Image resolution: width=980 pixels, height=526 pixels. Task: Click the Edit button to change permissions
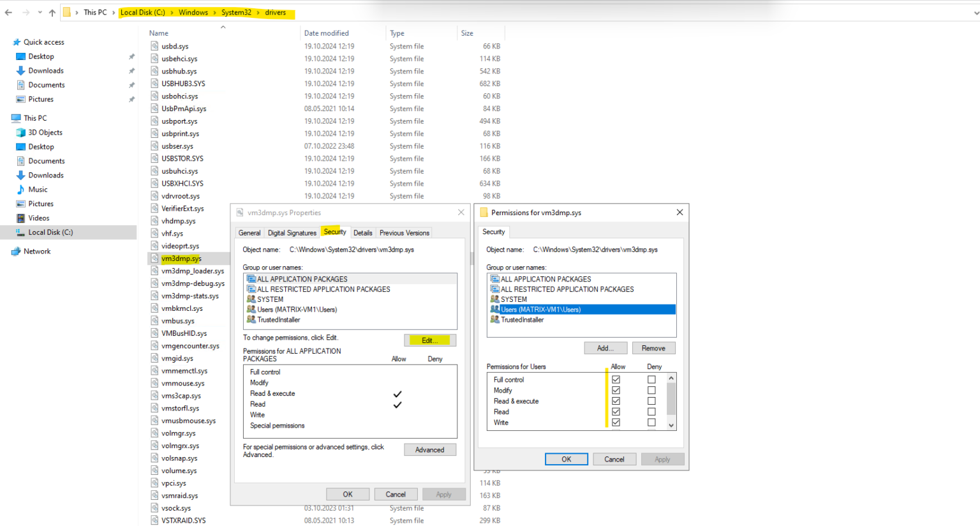(x=429, y=340)
